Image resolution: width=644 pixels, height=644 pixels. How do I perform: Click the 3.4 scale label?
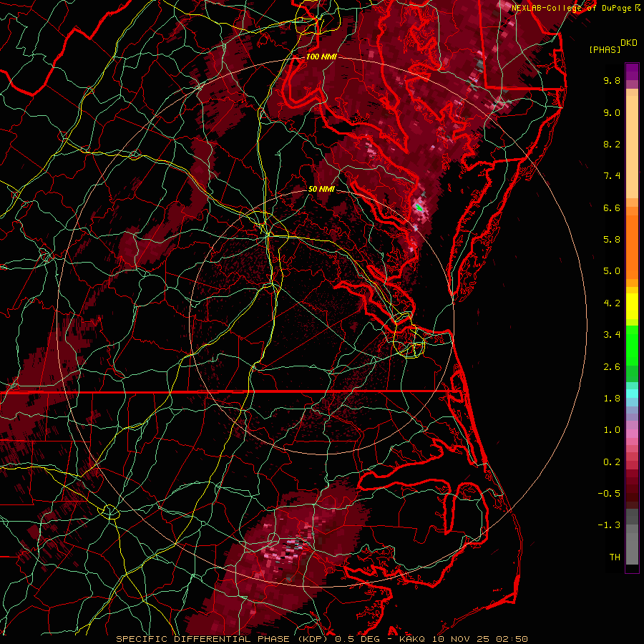click(x=612, y=335)
